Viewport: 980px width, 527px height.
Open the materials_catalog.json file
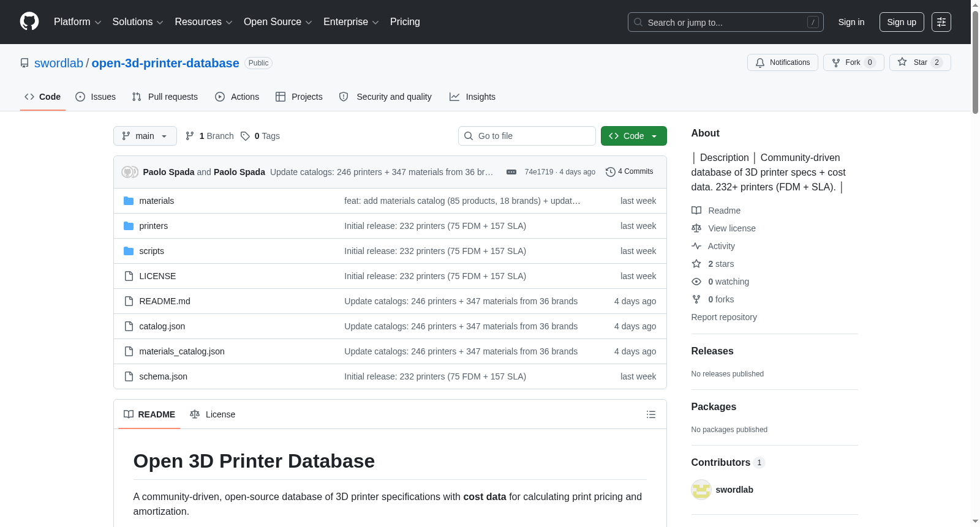(182, 351)
